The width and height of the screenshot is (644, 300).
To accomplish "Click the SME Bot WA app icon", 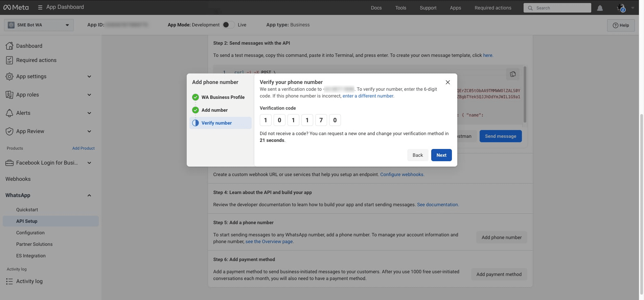I will pos(11,25).
